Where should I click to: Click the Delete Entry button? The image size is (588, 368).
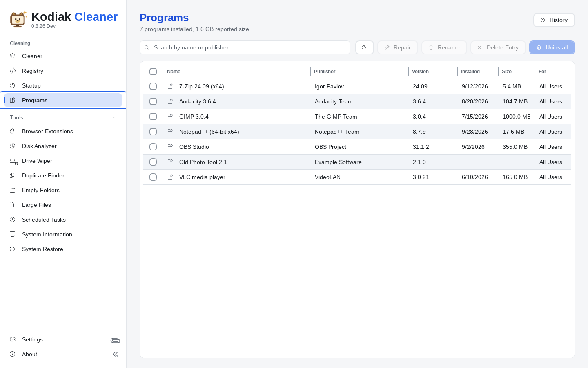tap(498, 47)
